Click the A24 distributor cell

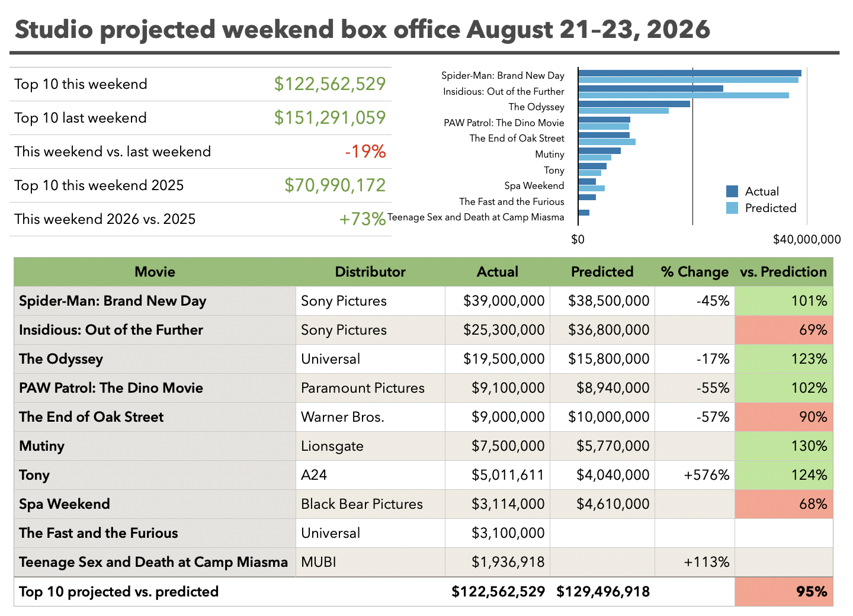coord(370,475)
